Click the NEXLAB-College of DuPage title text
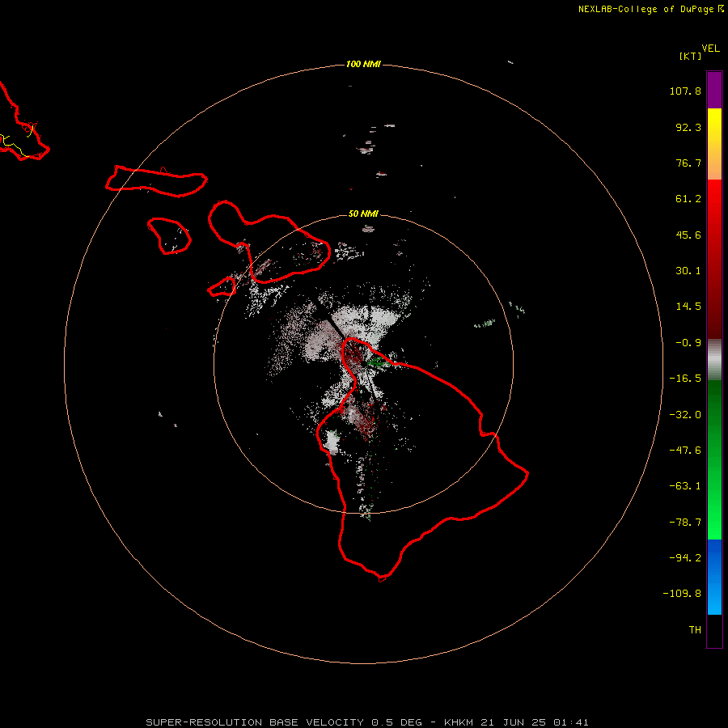Screen dimensions: 728x728 pyautogui.click(x=646, y=9)
